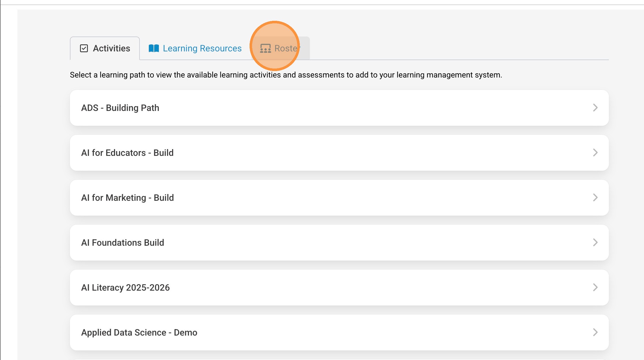Select AI for Educators - Build title
Image resolution: width=644 pixels, height=360 pixels.
click(127, 153)
